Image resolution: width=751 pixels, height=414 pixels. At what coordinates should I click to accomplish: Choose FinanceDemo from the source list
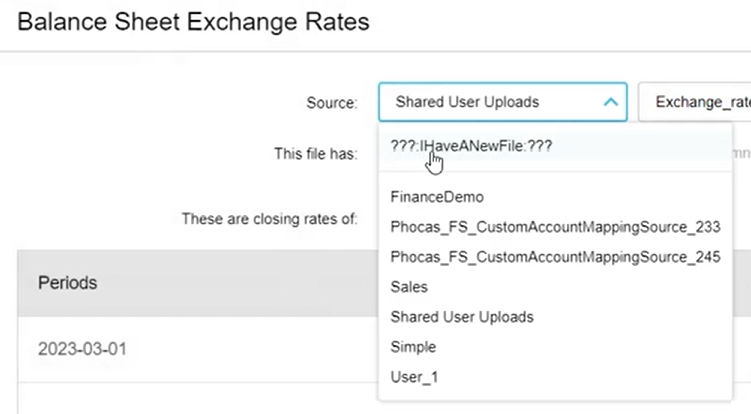437,197
